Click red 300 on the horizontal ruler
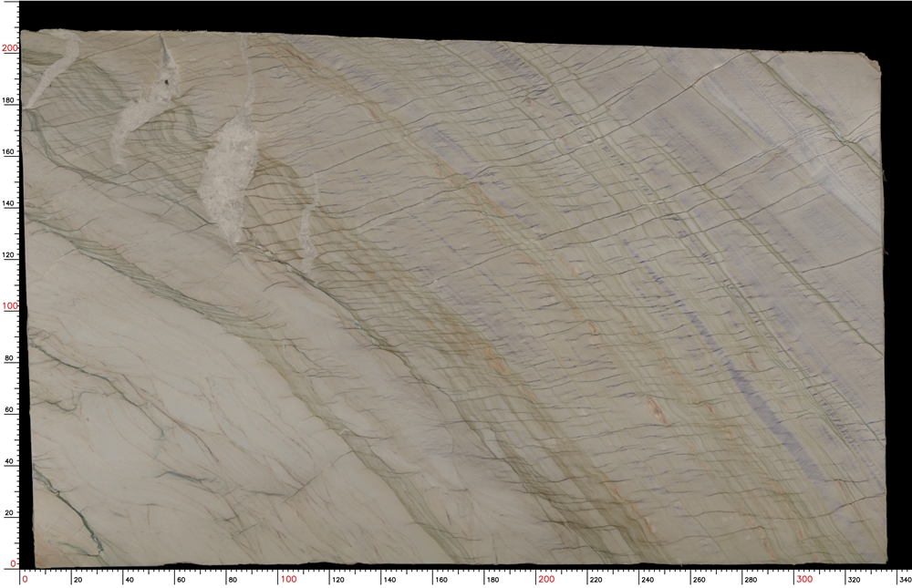Image resolution: width=912 pixels, height=588 pixels. (x=804, y=579)
